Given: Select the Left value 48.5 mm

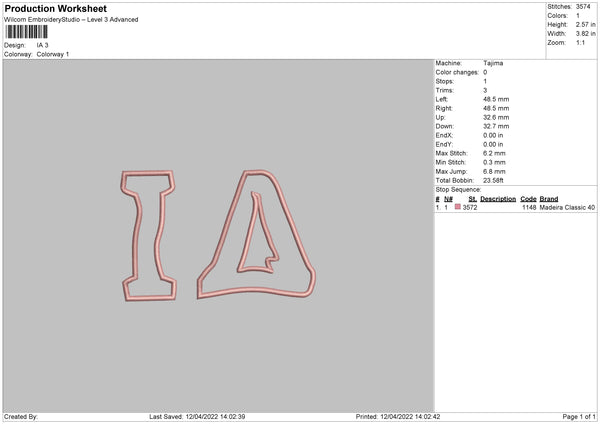Looking at the screenshot, I should point(496,99).
